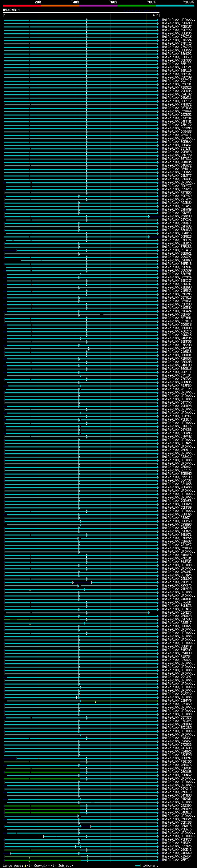Open UniRef100_Q8LP29 entry

(177, 50)
